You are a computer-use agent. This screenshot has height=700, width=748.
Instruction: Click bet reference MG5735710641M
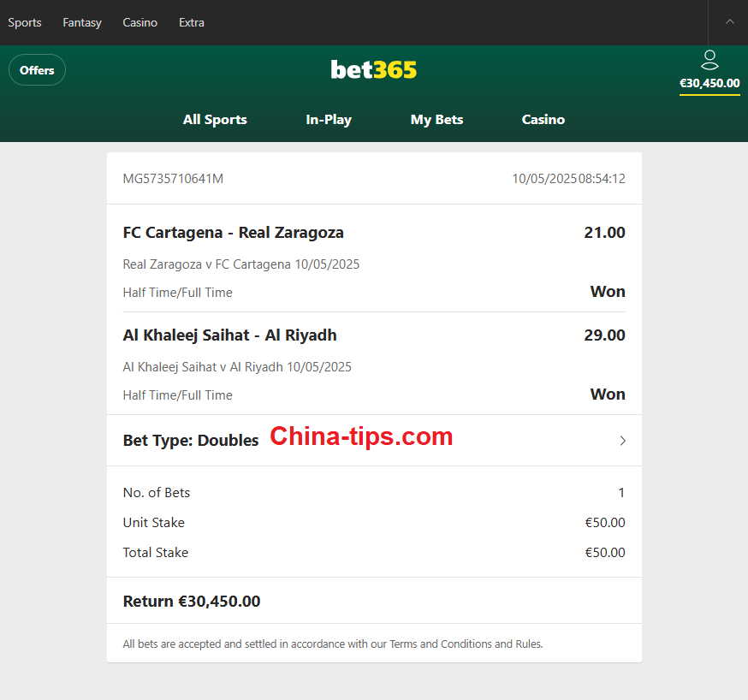[173, 179]
